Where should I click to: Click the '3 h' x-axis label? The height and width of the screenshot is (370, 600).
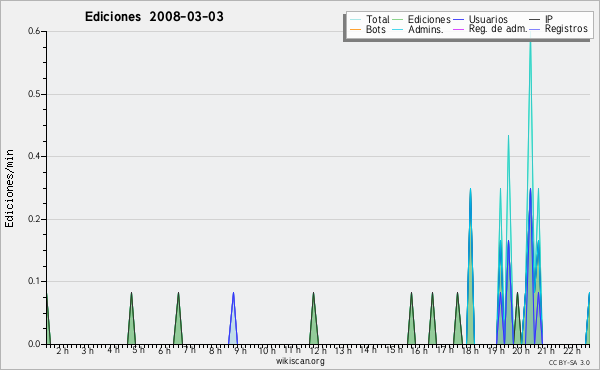click(88, 350)
